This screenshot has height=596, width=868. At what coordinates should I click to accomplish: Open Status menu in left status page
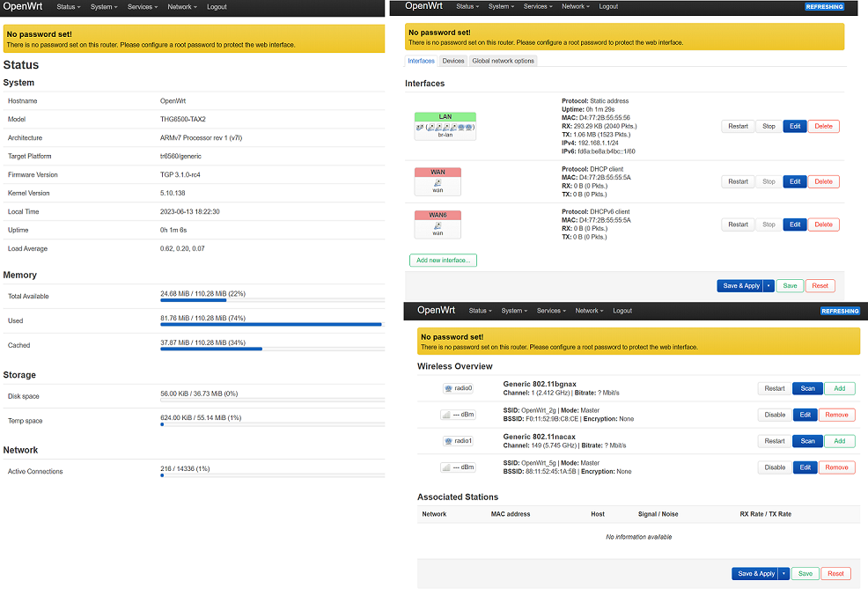[x=68, y=7]
